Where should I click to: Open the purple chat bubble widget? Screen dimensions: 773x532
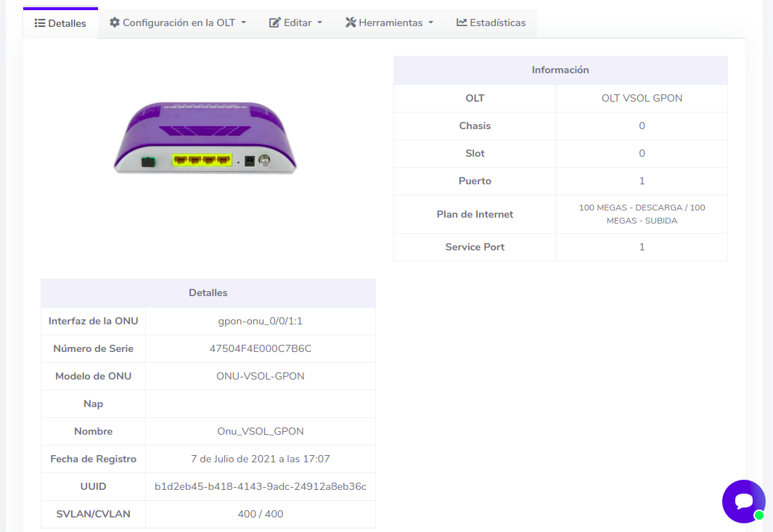point(743,501)
